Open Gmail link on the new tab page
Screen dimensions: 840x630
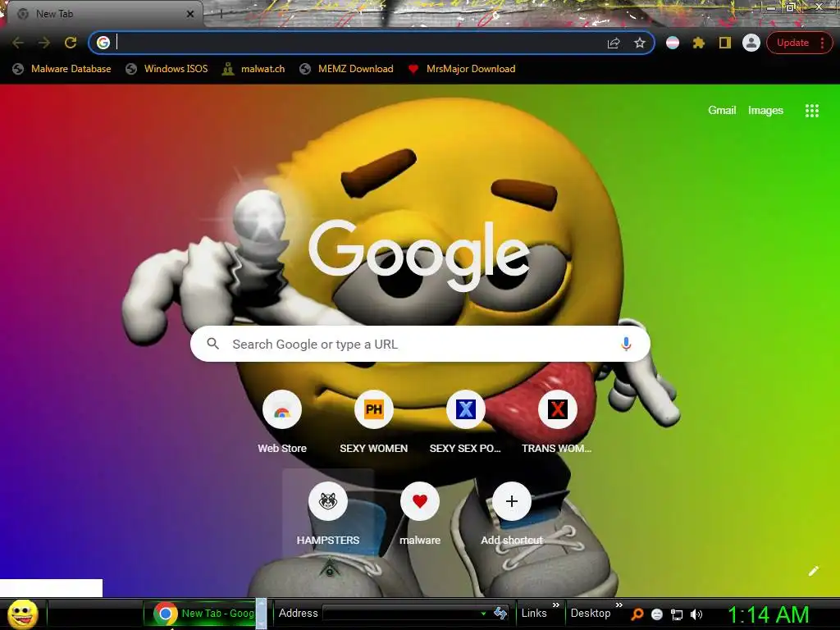[722, 111]
